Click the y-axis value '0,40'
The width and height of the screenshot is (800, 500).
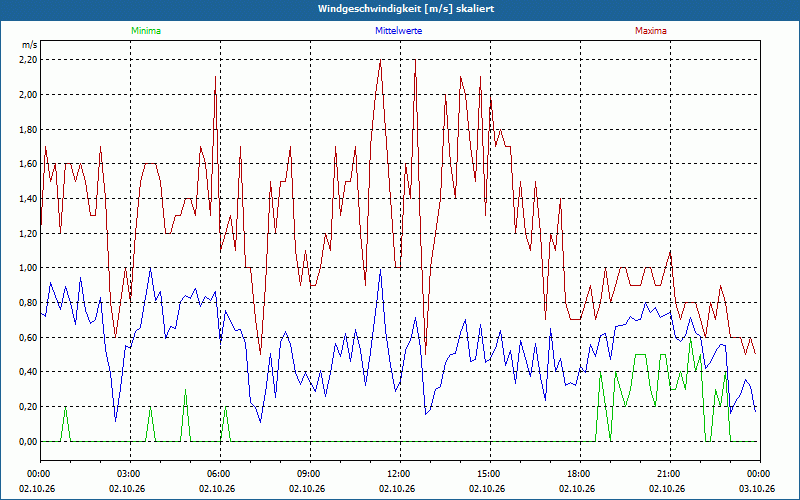pyautogui.click(x=28, y=372)
